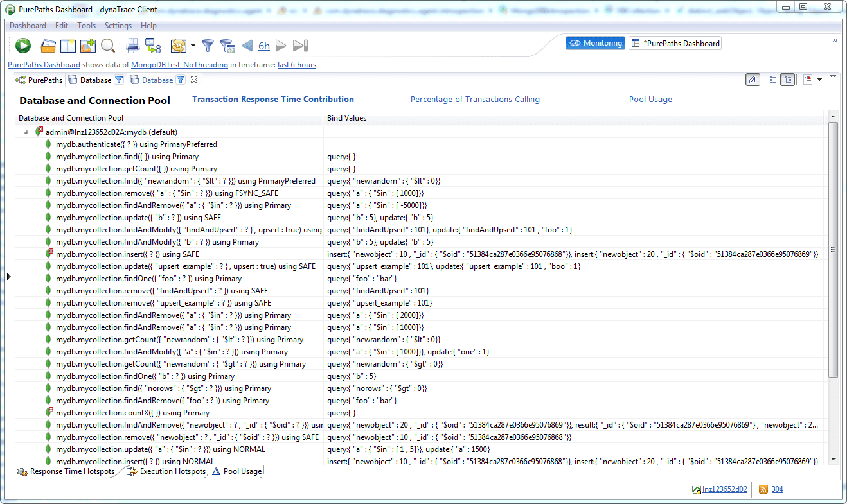The height and width of the screenshot is (504, 847).
Task: Expand the left side panel arrow
Action: click(8, 276)
